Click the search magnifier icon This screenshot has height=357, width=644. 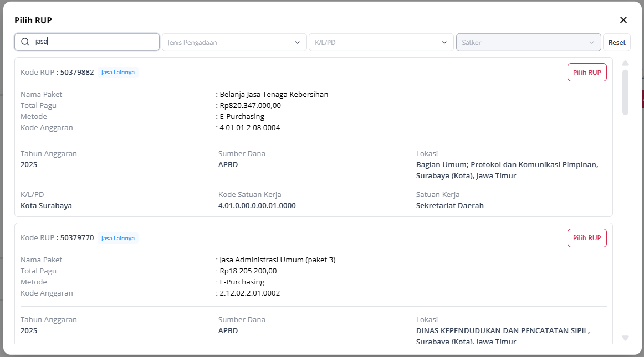pos(25,42)
